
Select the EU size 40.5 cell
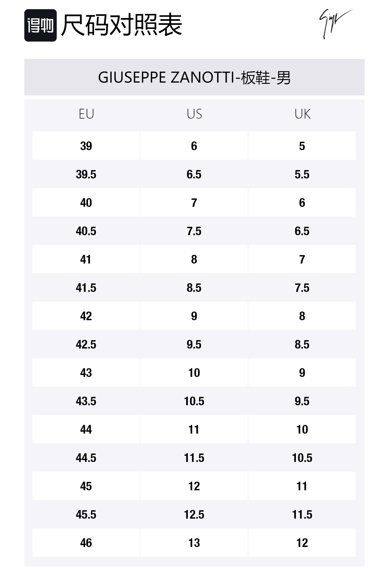point(86,231)
